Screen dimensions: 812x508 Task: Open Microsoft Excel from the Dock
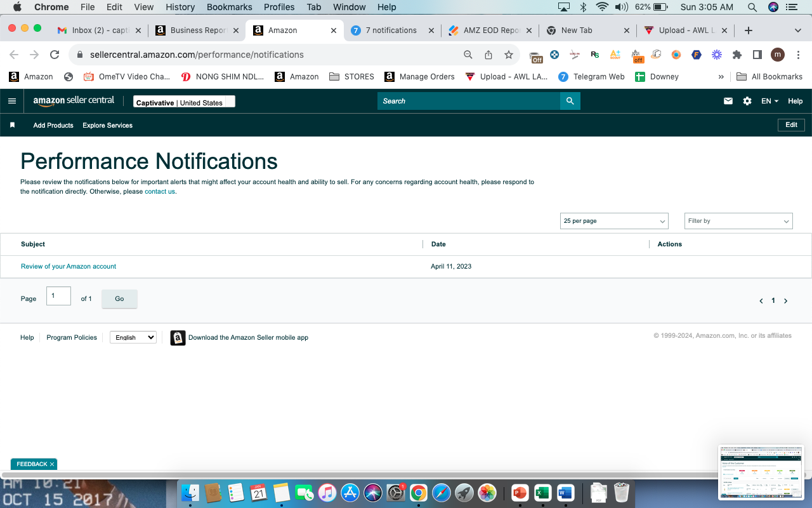click(x=542, y=492)
